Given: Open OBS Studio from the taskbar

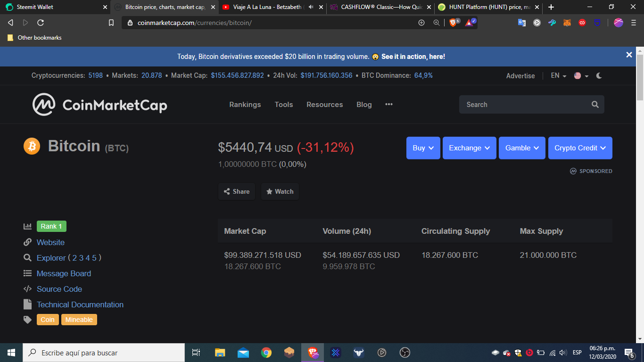Looking at the screenshot, I should click(x=405, y=353).
